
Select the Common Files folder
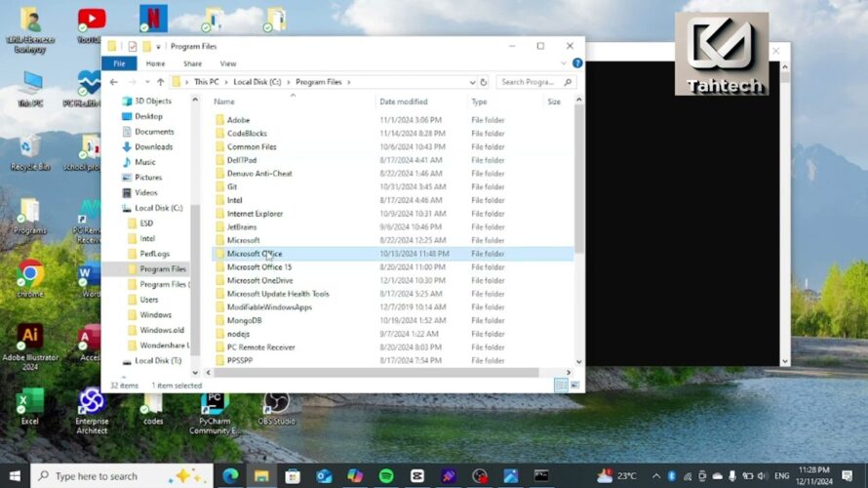tap(252, 146)
